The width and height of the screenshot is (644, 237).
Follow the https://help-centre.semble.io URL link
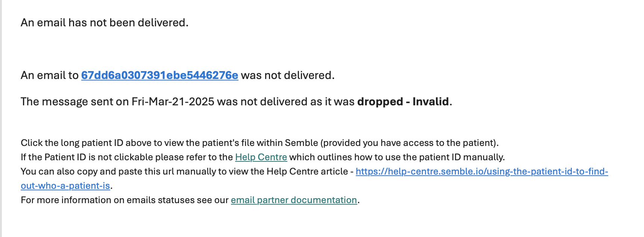(481, 172)
